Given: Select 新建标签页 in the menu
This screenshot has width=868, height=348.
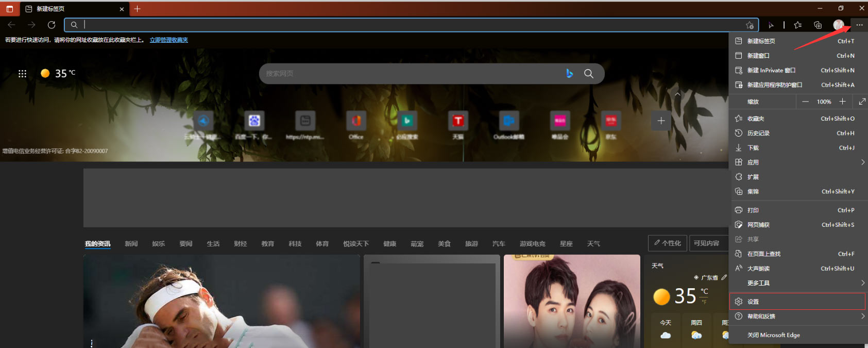Looking at the screenshot, I should tap(797, 41).
